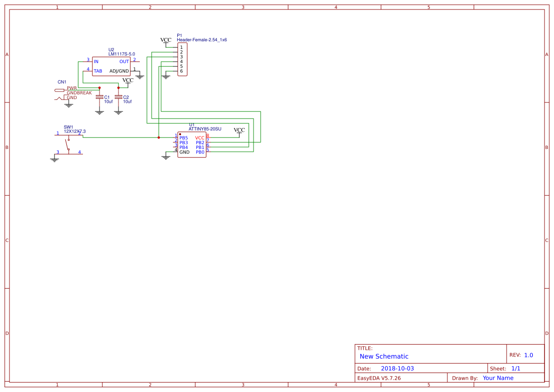Click the C1 10uf capacitor symbol

point(99,97)
